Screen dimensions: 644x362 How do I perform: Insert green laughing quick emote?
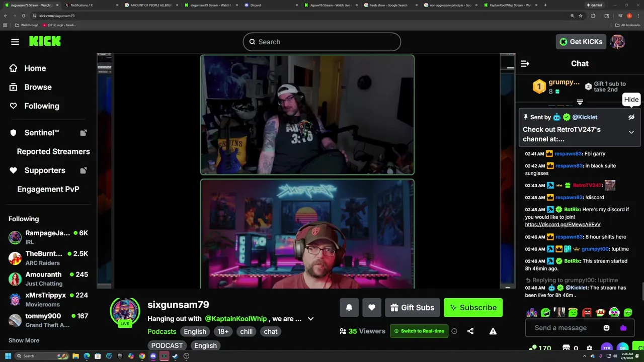point(546,313)
